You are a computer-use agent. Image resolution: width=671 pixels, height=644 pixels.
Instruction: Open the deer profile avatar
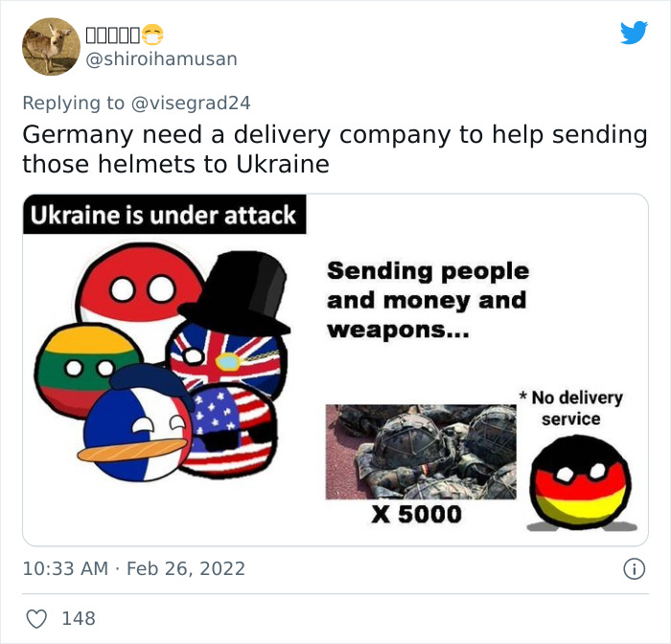click(x=52, y=47)
